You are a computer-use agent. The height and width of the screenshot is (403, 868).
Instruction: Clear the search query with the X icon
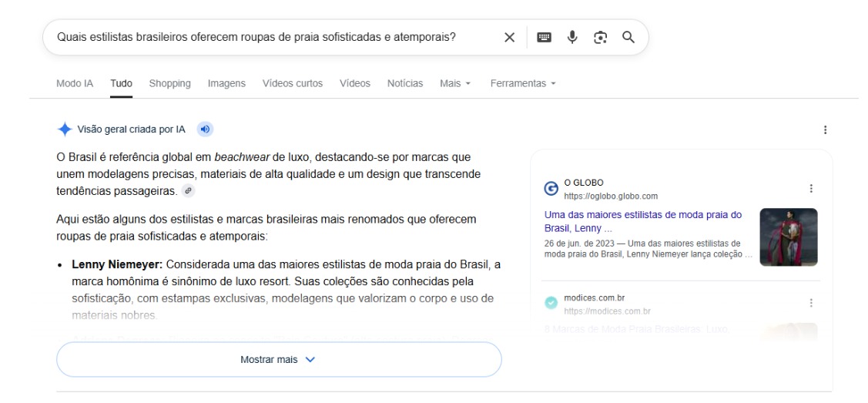pyautogui.click(x=509, y=37)
